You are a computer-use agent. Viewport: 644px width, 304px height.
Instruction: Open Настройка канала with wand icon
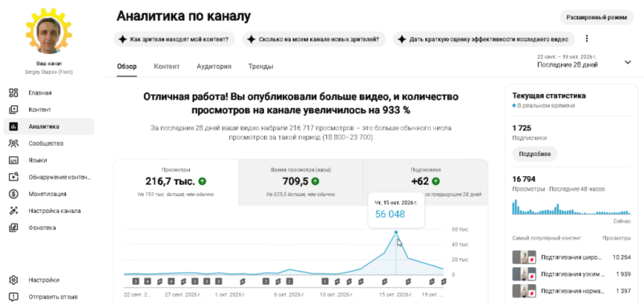(x=48, y=211)
